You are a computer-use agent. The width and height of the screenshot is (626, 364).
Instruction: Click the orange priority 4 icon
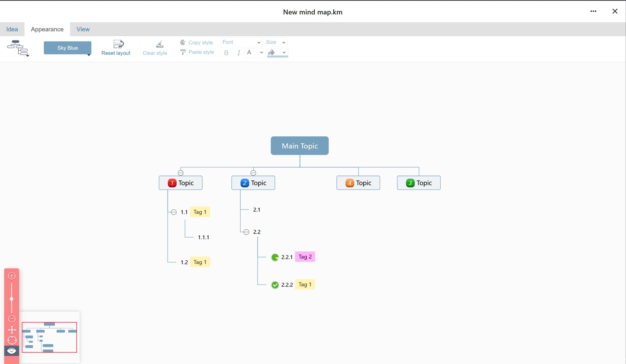point(350,183)
